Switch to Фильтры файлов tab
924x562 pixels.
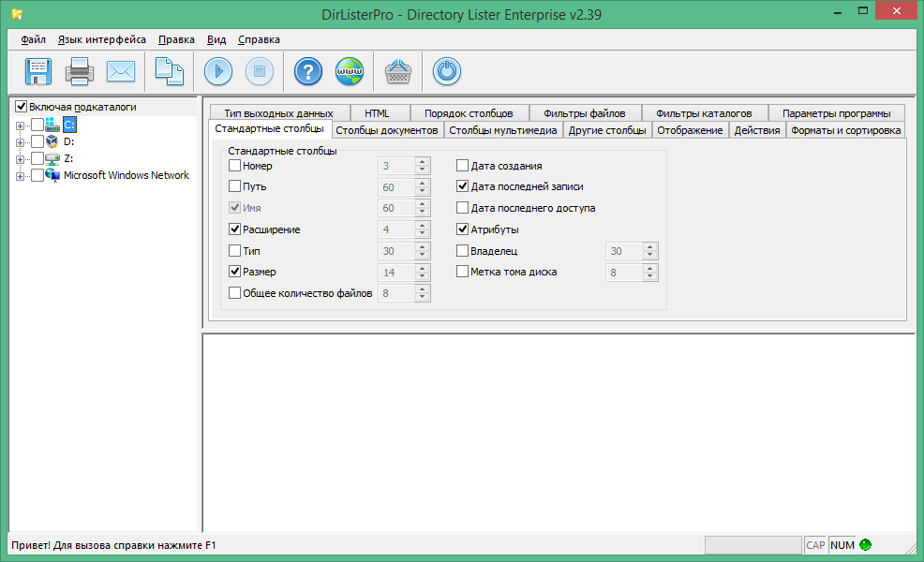point(585,113)
